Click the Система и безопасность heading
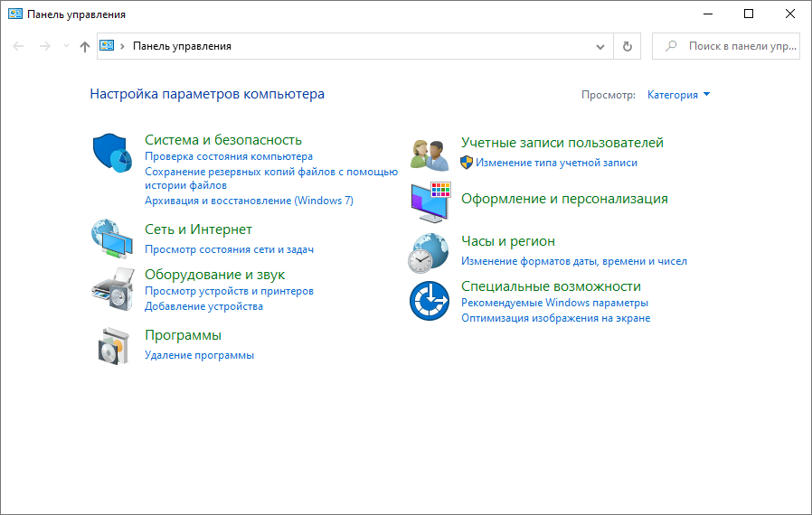Image resolution: width=812 pixels, height=515 pixels. (x=223, y=140)
